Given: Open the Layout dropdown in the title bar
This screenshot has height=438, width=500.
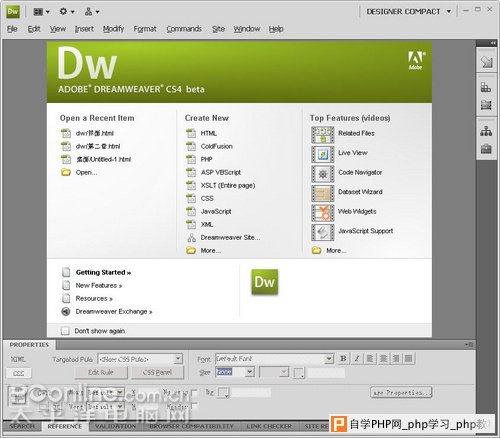Looking at the screenshot, I should point(41,12).
